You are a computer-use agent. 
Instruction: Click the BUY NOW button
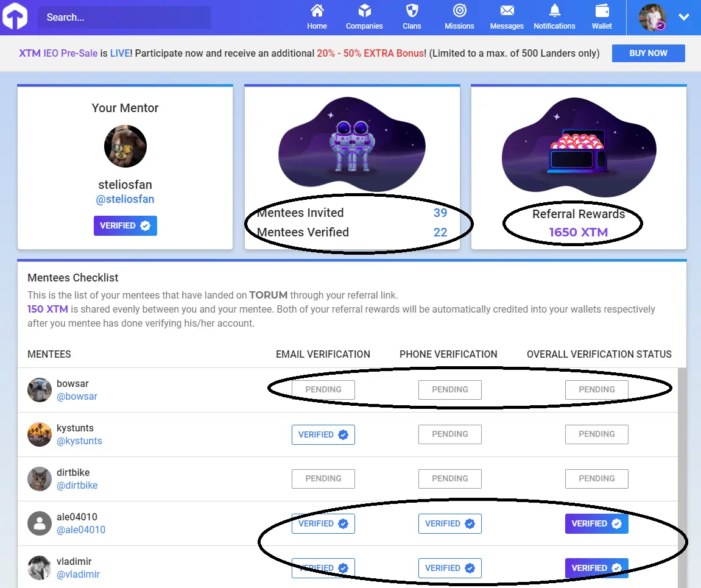coord(648,53)
